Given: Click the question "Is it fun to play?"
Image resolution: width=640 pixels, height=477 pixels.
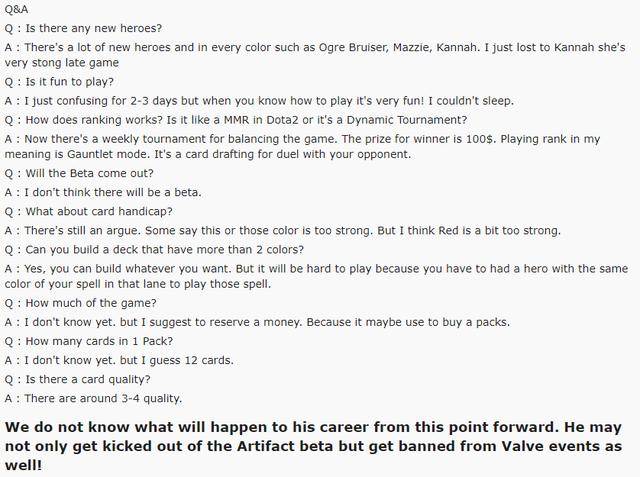Looking at the screenshot, I should [x=59, y=82].
